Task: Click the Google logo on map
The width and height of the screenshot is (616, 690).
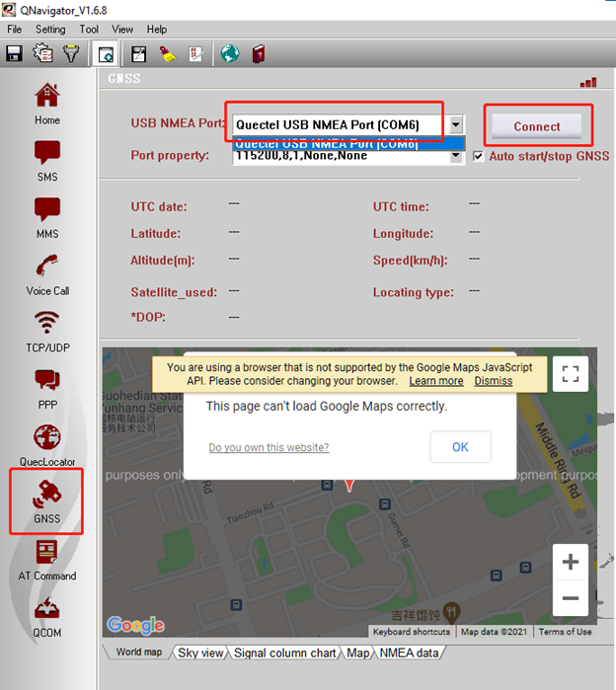Action: click(x=135, y=625)
